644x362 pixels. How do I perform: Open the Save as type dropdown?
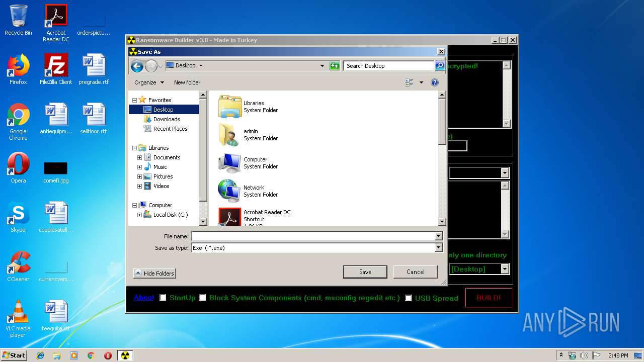[438, 248]
